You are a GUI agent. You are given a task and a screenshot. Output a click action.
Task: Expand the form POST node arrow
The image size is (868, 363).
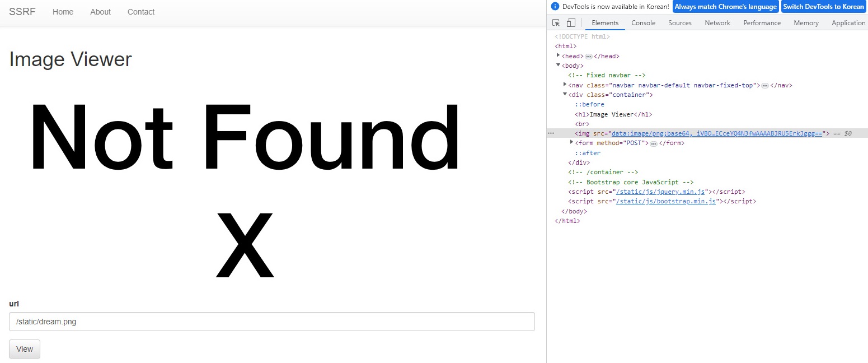coord(572,143)
